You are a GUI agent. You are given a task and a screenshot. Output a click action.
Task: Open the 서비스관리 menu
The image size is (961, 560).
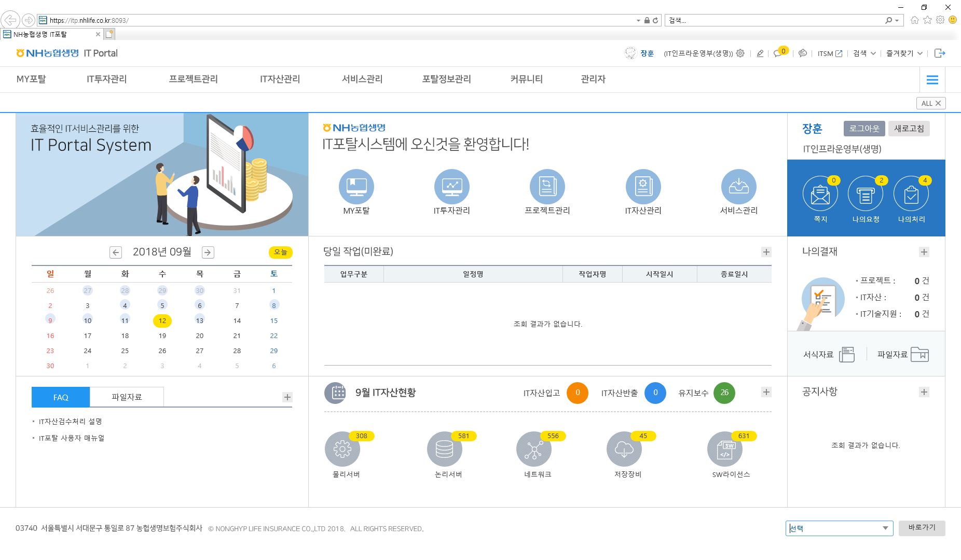pos(362,79)
